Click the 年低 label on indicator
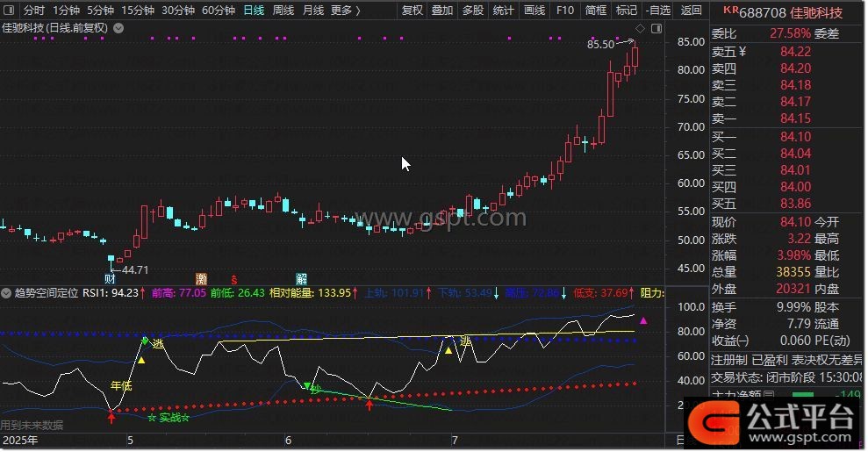The width and height of the screenshot is (868, 452). pyautogui.click(x=121, y=385)
